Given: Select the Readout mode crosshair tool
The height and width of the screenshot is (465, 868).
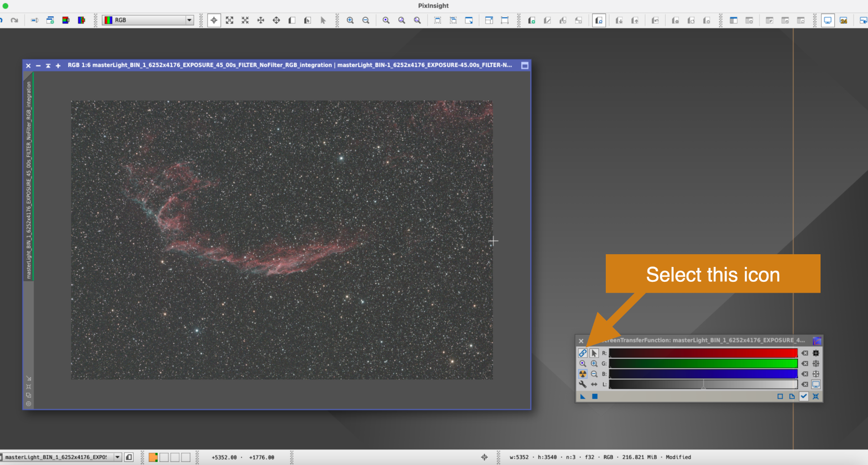Looking at the screenshot, I should click(214, 20).
